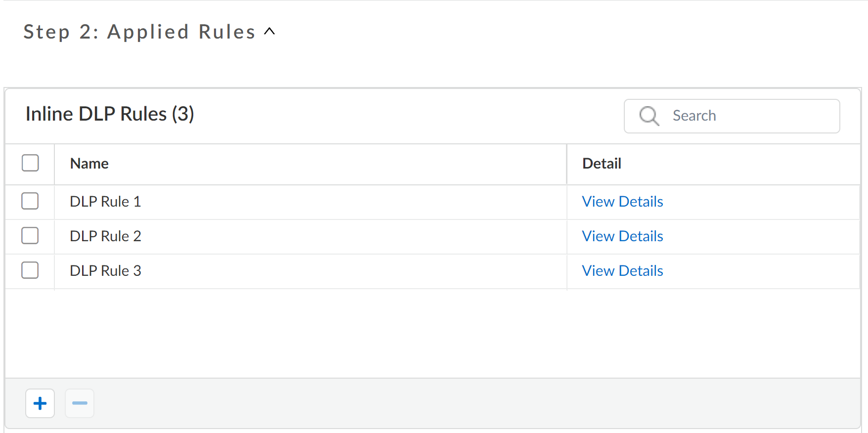Enable the checkbox beside DLP Rule 3
Screen dimensions: 868x433
point(30,270)
